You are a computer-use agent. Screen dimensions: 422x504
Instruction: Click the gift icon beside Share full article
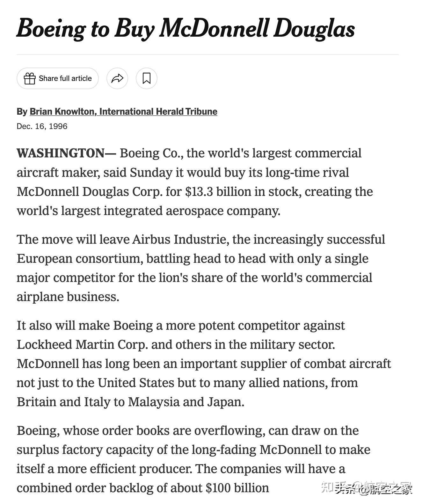click(30, 78)
